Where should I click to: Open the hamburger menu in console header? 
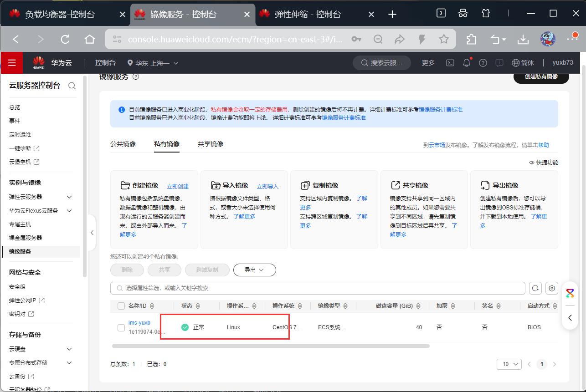coord(12,63)
